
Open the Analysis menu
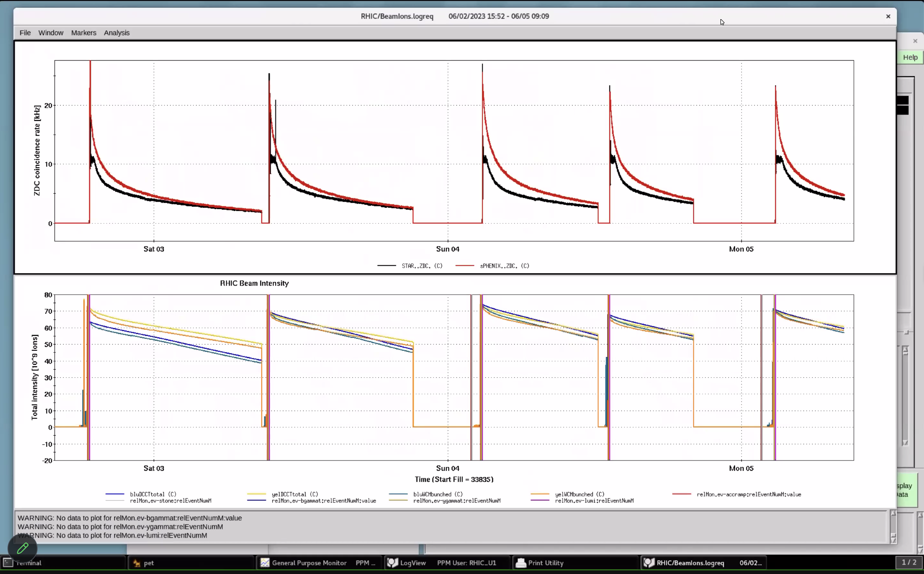pos(116,33)
